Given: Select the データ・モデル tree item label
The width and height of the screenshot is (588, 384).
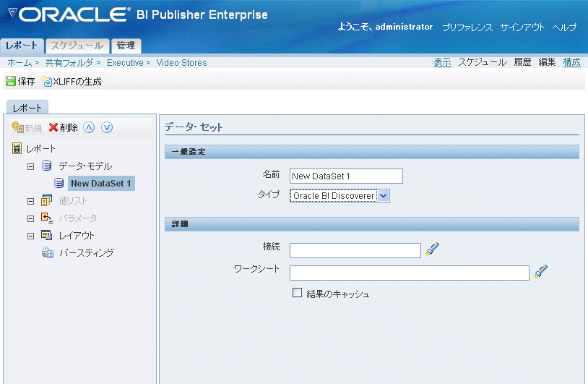Looking at the screenshot, I should pos(85,166).
